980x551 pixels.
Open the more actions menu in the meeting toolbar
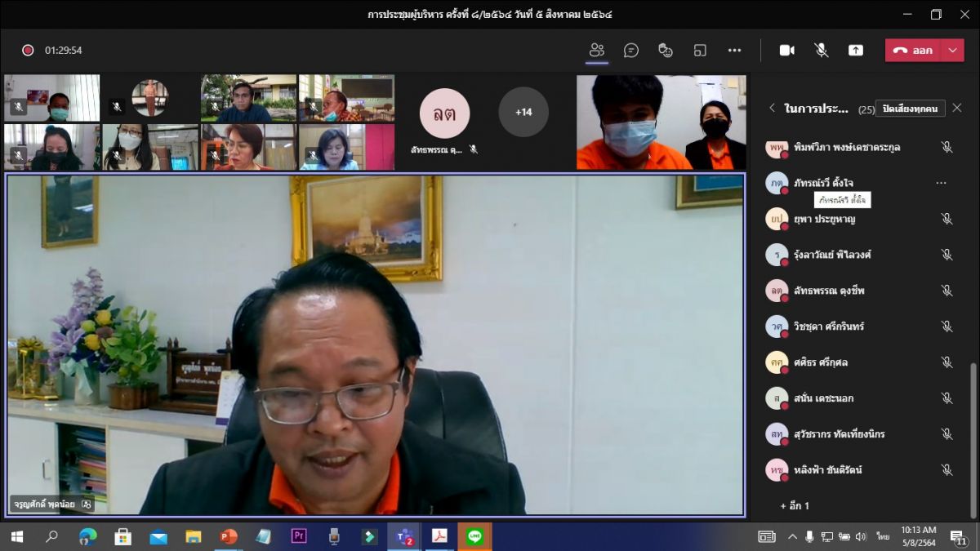tap(734, 50)
